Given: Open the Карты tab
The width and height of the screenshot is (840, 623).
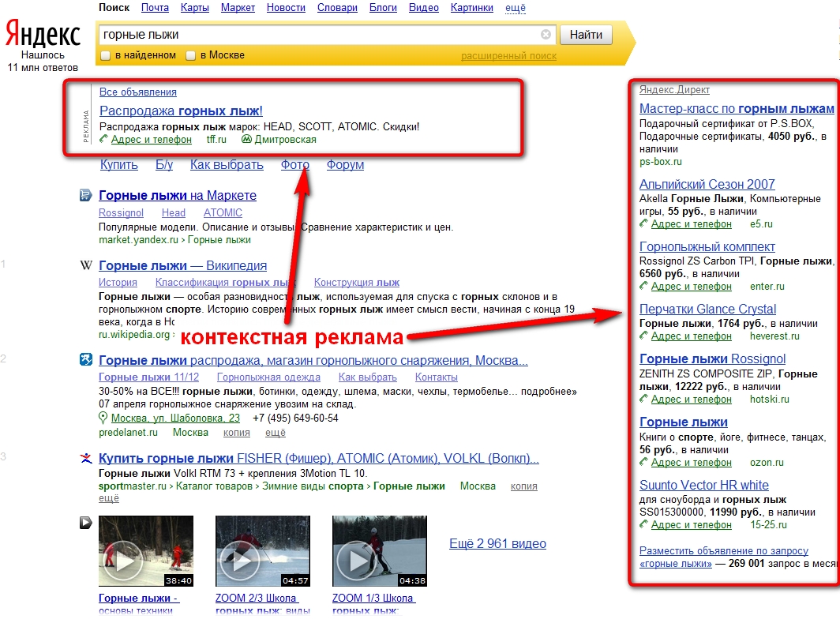Looking at the screenshot, I should pos(194,8).
